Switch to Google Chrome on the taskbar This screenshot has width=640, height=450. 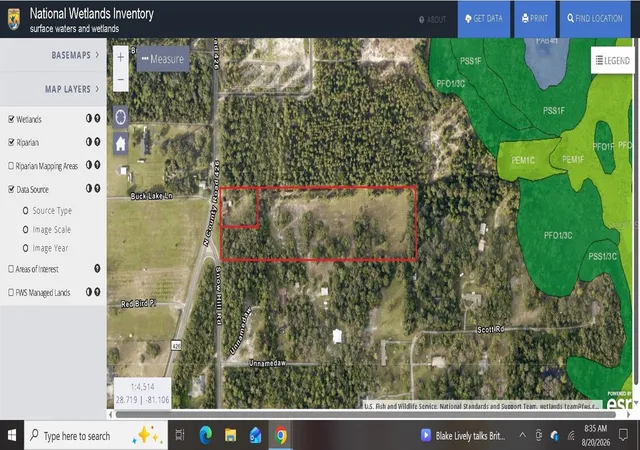pyautogui.click(x=281, y=435)
